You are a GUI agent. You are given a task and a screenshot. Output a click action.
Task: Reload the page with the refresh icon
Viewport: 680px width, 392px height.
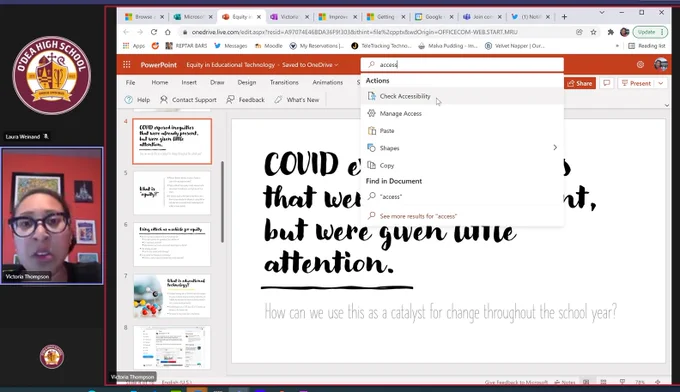[x=154, y=32]
